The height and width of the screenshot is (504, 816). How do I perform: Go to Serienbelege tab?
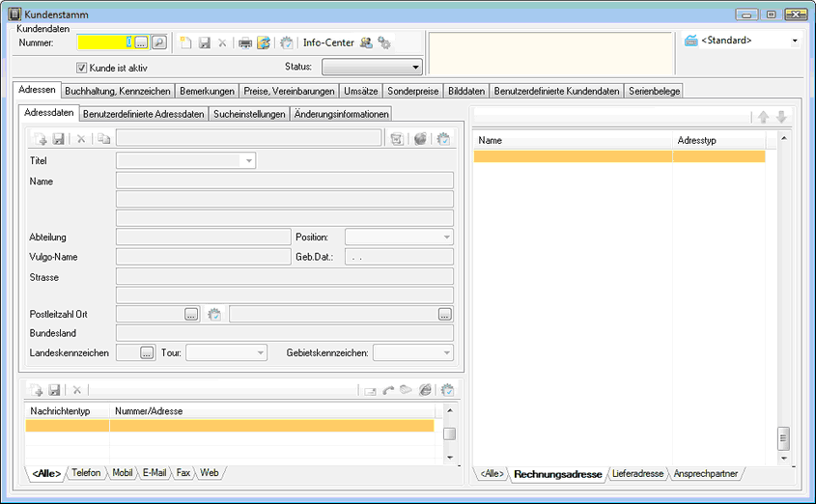[654, 91]
